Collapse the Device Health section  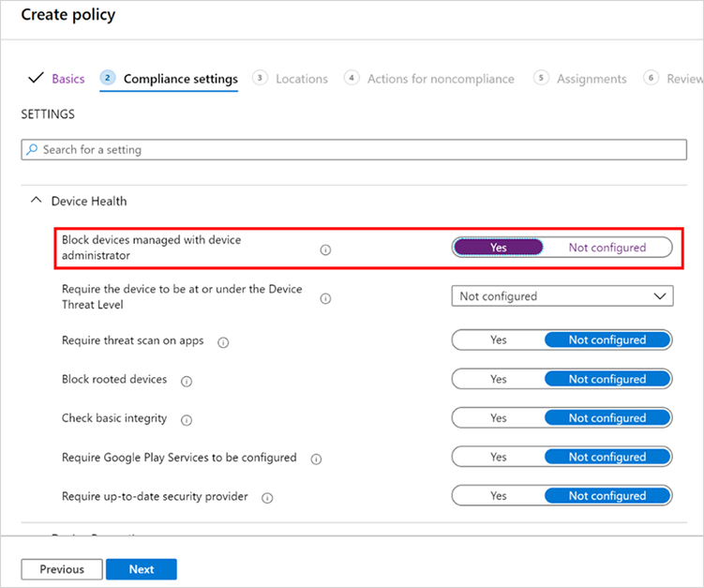pyautogui.click(x=36, y=201)
